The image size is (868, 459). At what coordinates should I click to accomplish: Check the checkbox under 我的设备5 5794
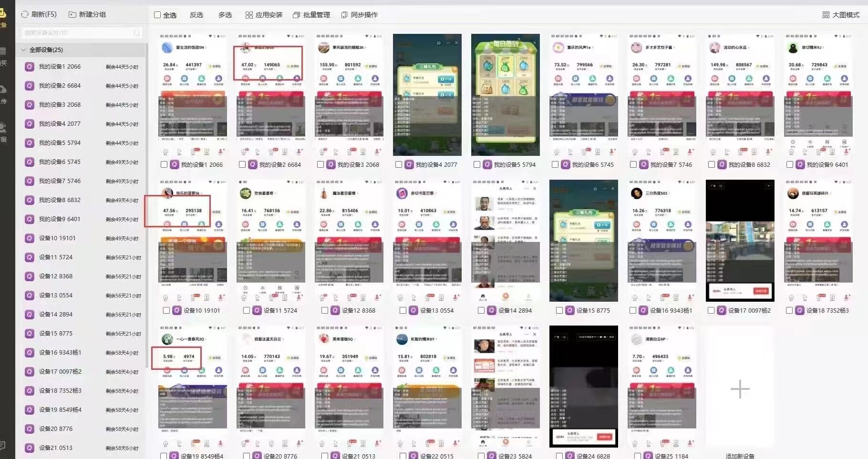click(476, 164)
